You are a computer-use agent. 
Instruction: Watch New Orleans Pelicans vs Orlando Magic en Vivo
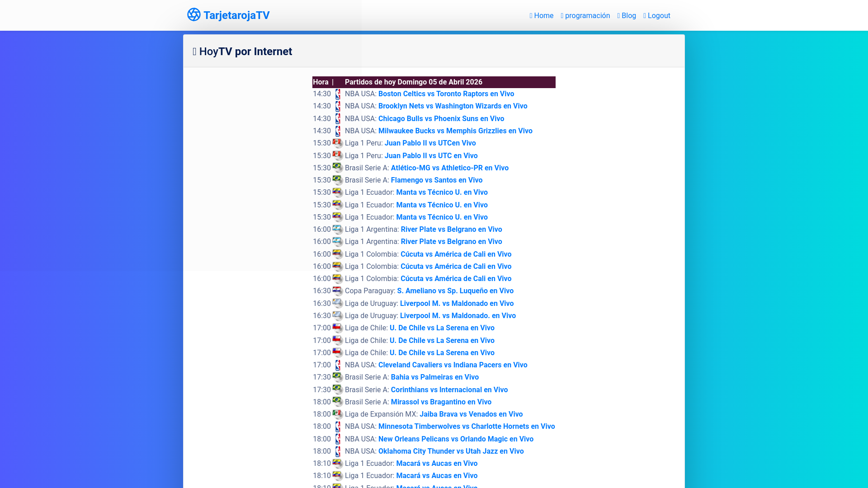coord(456,439)
